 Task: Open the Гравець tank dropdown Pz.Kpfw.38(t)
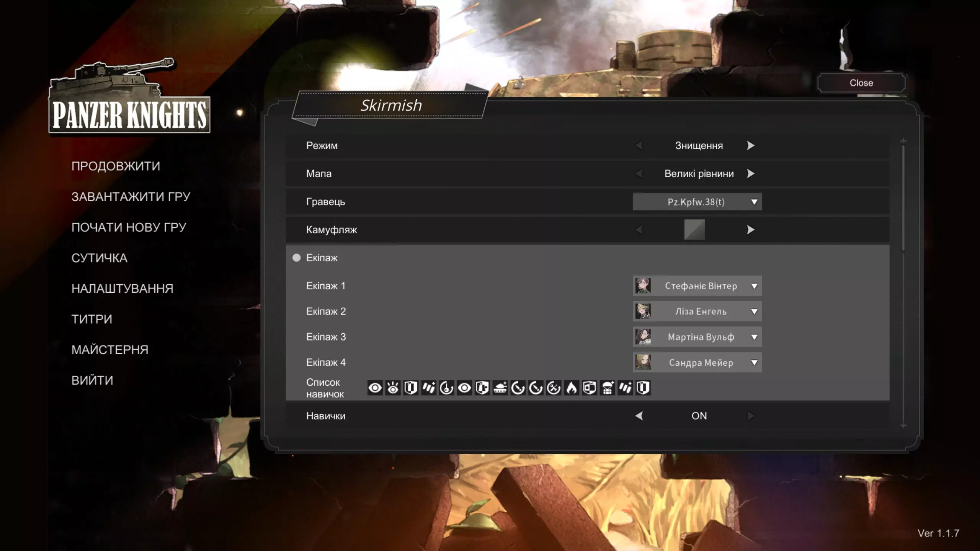pos(697,202)
